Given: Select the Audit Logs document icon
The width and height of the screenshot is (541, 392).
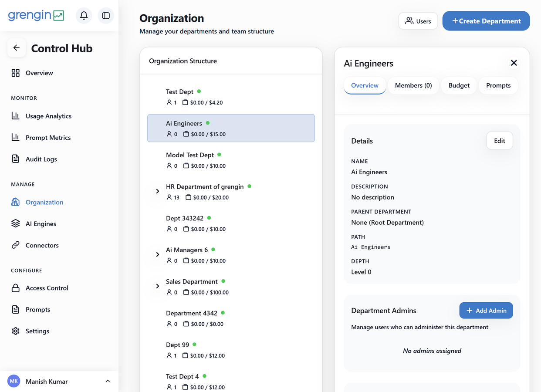Looking at the screenshot, I should [16, 159].
